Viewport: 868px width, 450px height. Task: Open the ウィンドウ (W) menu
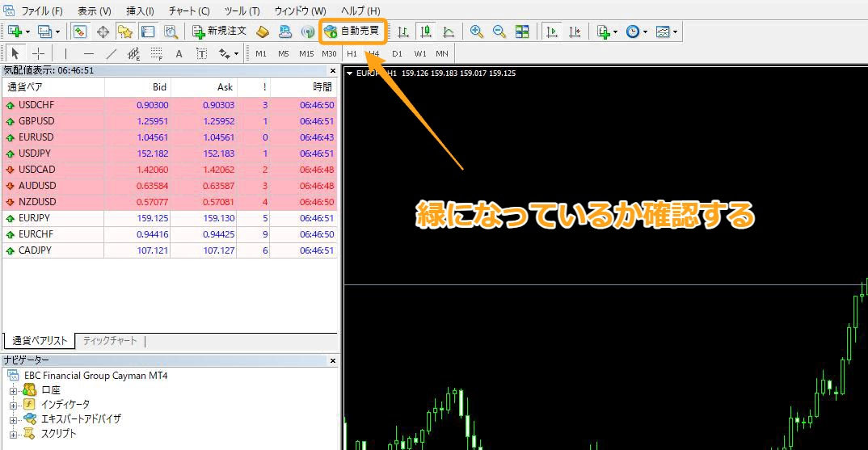(300, 11)
